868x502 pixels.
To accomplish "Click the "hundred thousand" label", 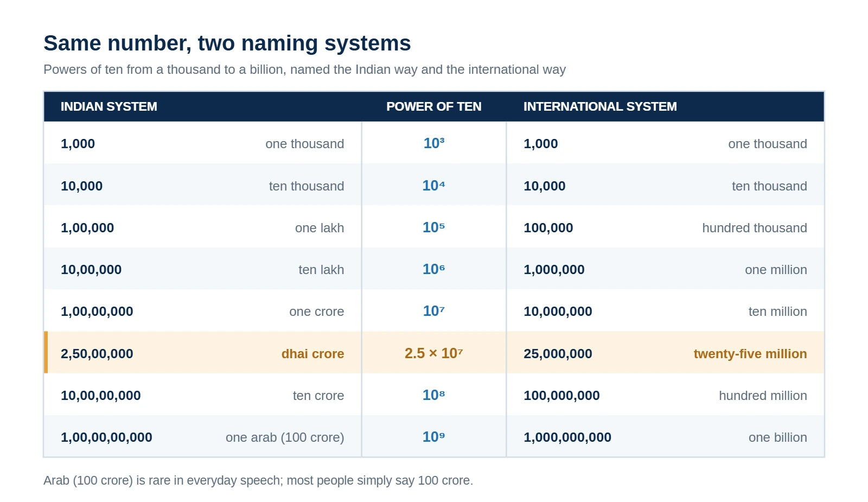I will coord(755,228).
